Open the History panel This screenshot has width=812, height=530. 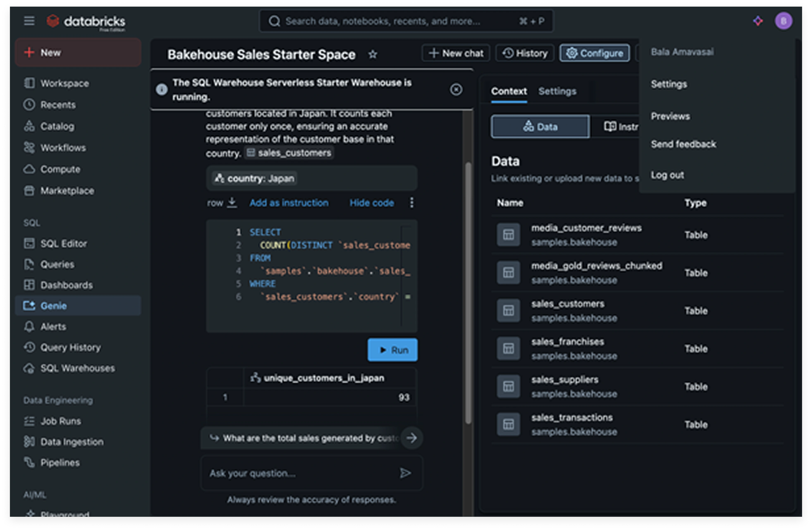pyautogui.click(x=525, y=53)
